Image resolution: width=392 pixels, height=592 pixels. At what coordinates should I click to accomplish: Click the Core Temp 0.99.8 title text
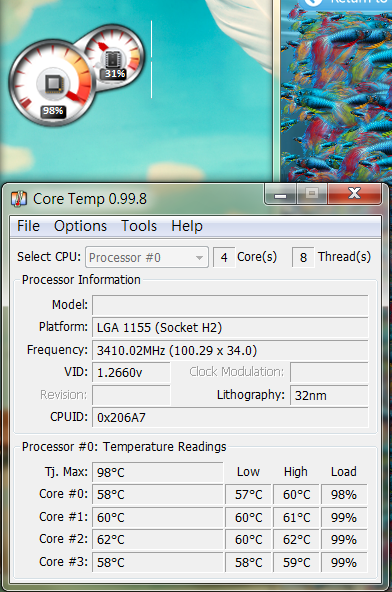[90, 199]
